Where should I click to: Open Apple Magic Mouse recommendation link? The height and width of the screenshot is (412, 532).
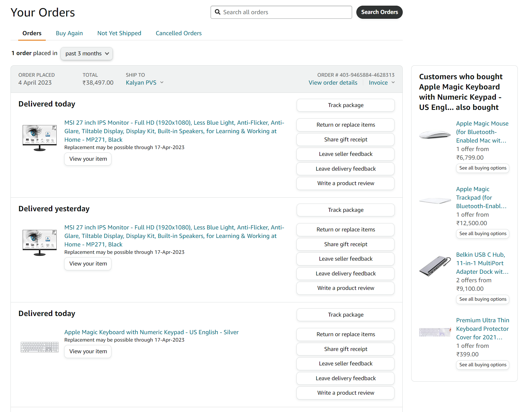(482, 132)
